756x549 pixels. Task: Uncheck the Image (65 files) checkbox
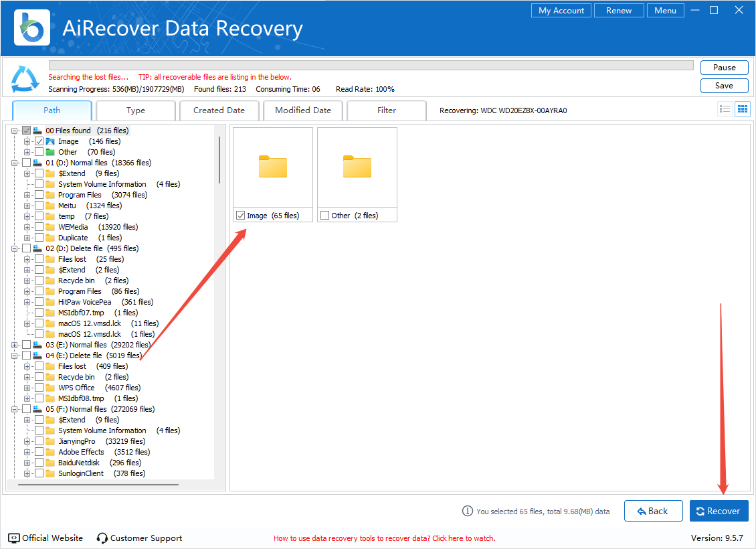click(240, 216)
